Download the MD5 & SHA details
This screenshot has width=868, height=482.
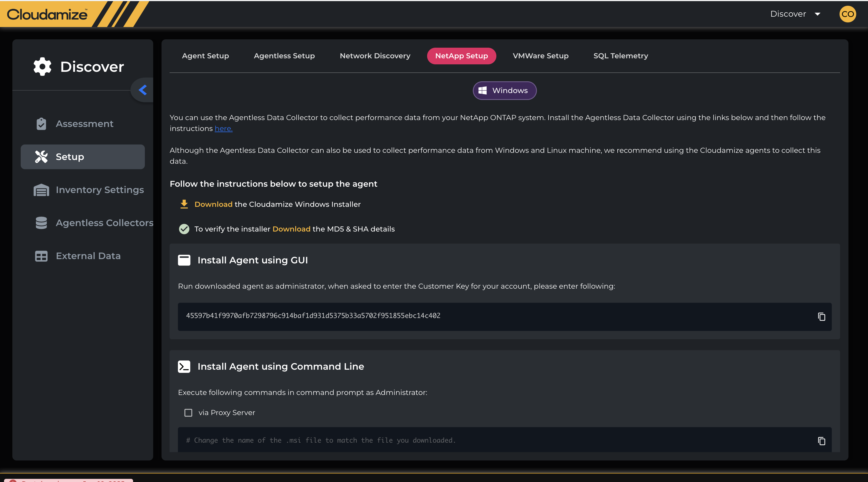click(x=291, y=229)
